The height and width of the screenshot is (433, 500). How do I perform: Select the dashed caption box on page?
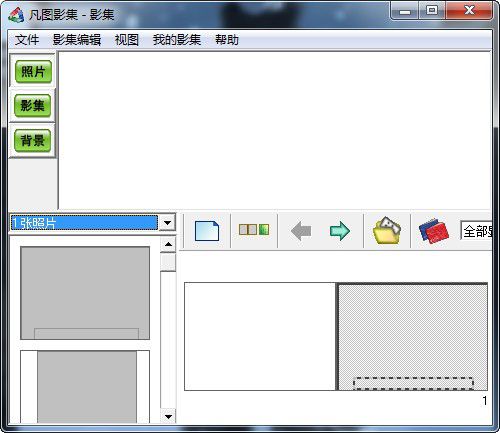[413, 383]
